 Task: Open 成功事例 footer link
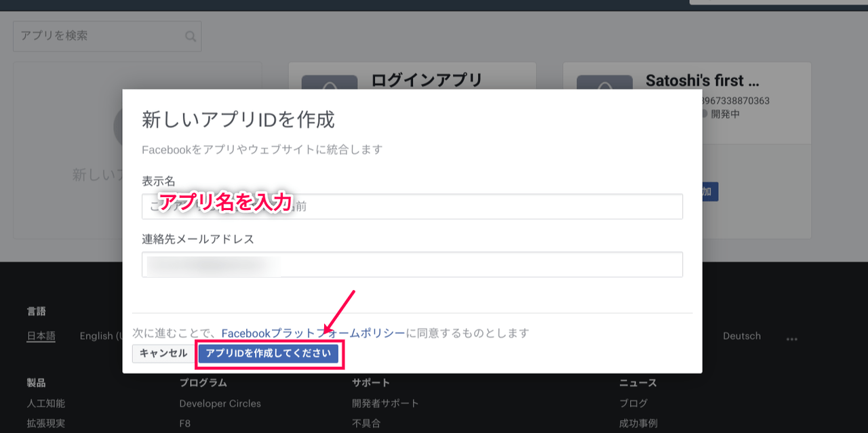638,424
